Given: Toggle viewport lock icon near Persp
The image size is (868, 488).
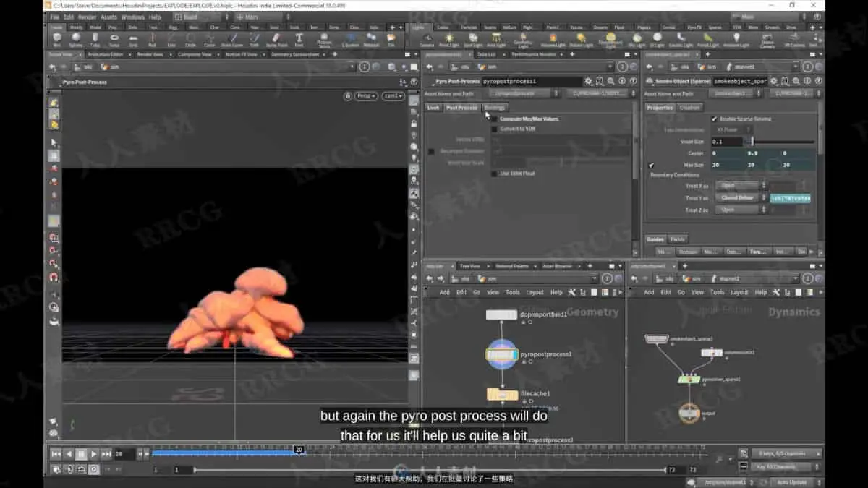Looking at the screenshot, I should coord(348,95).
